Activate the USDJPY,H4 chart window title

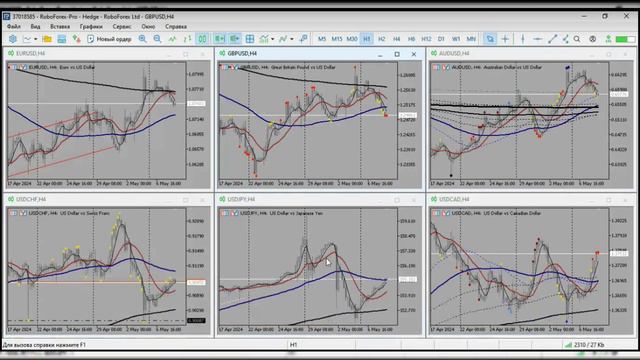point(241,199)
